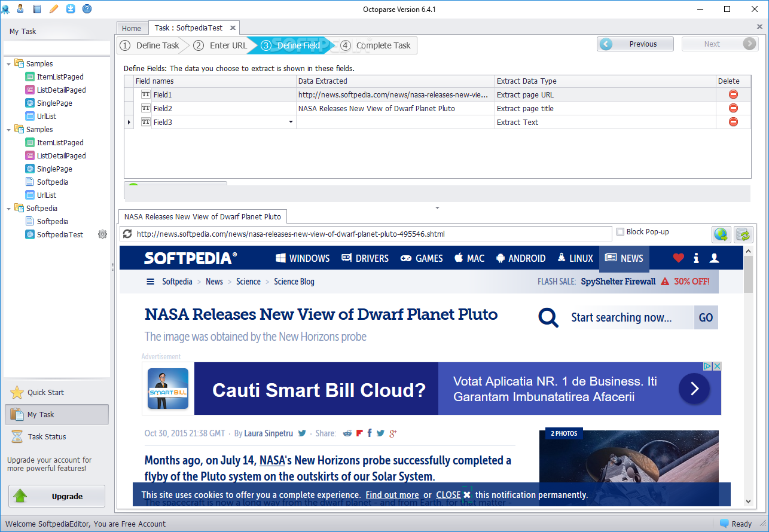Go to step 4 Complete Task
The image size is (769, 532).
click(x=377, y=45)
